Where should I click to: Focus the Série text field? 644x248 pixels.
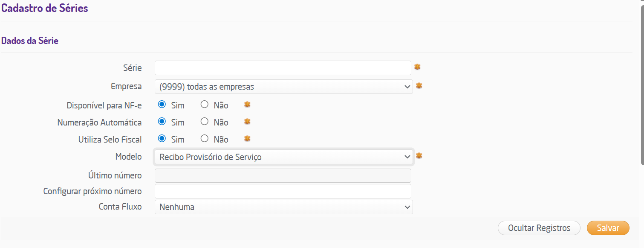283,68
